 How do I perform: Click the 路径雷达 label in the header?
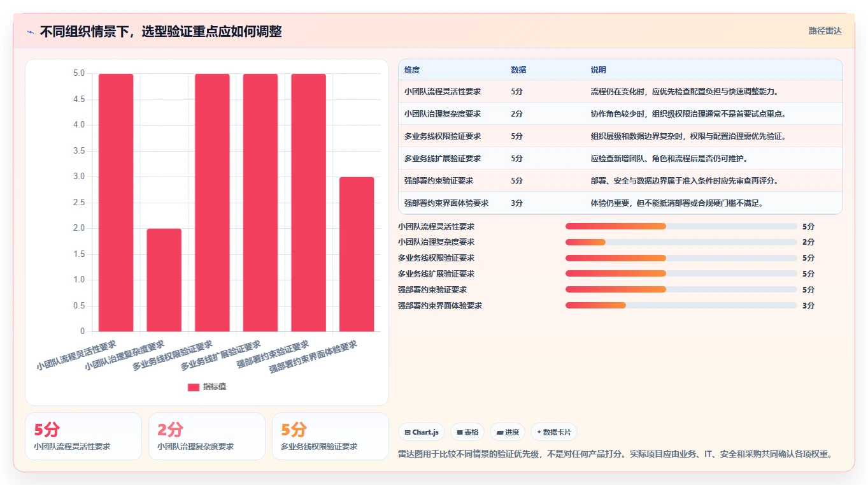(x=825, y=31)
